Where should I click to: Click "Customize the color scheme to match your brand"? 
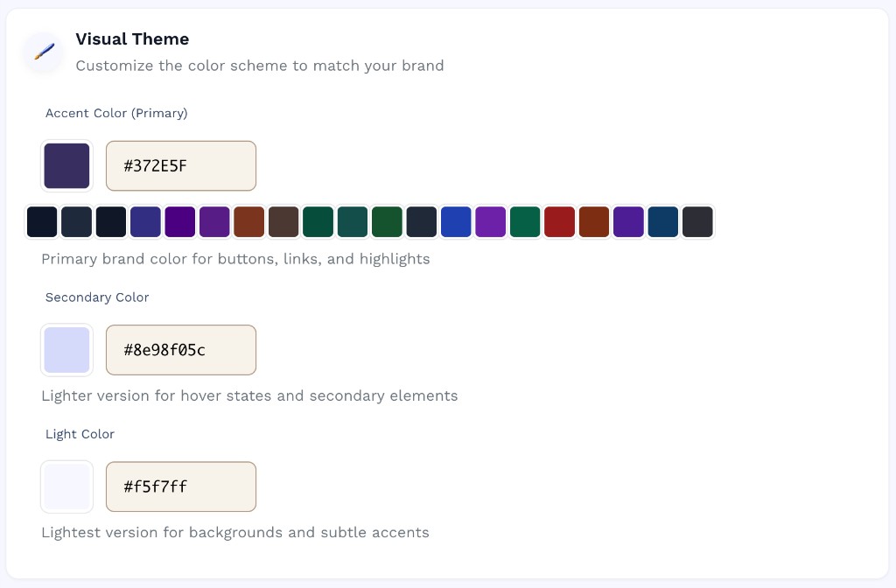[259, 66]
